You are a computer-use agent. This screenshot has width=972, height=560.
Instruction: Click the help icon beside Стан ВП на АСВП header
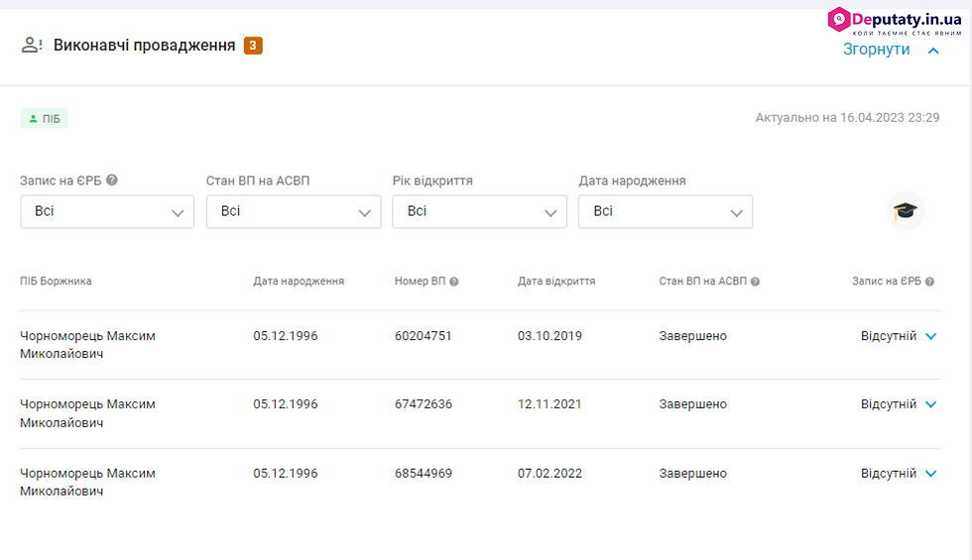(755, 281)
